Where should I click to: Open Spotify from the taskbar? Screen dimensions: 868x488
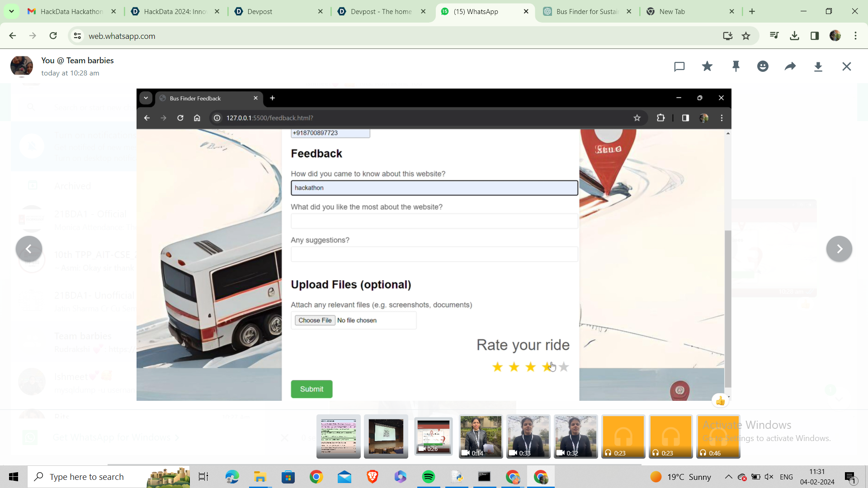428,477
